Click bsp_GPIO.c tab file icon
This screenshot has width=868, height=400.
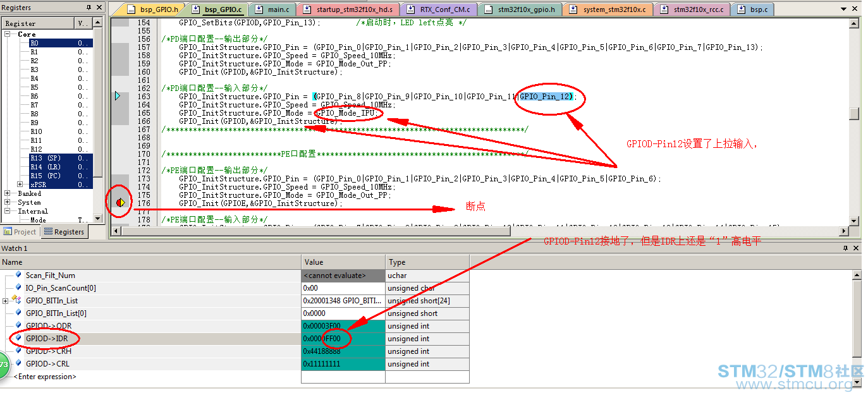click(x=195, y=9)
